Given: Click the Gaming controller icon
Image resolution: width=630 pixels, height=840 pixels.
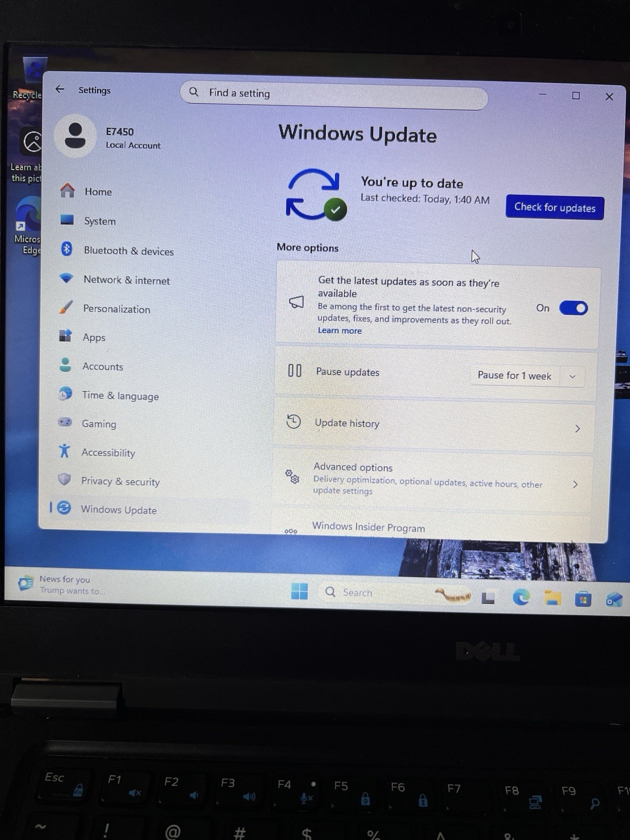Looking at the screenshot, I should [65, 422].
